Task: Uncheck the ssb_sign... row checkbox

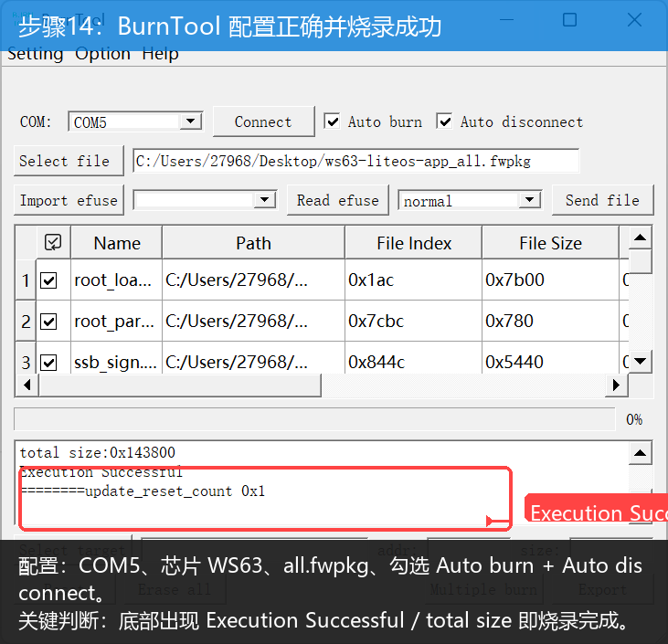Action: [x=48, y=363]
